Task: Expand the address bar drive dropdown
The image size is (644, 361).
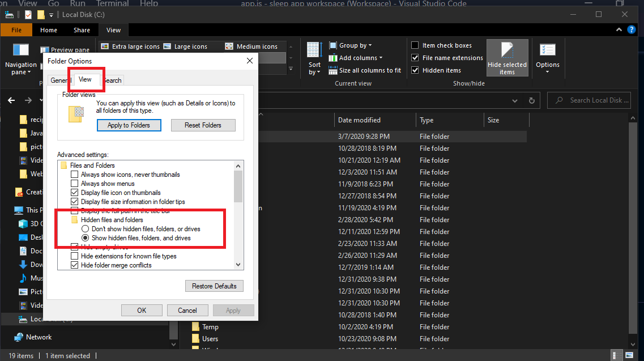Action: (x=514, y=100)
